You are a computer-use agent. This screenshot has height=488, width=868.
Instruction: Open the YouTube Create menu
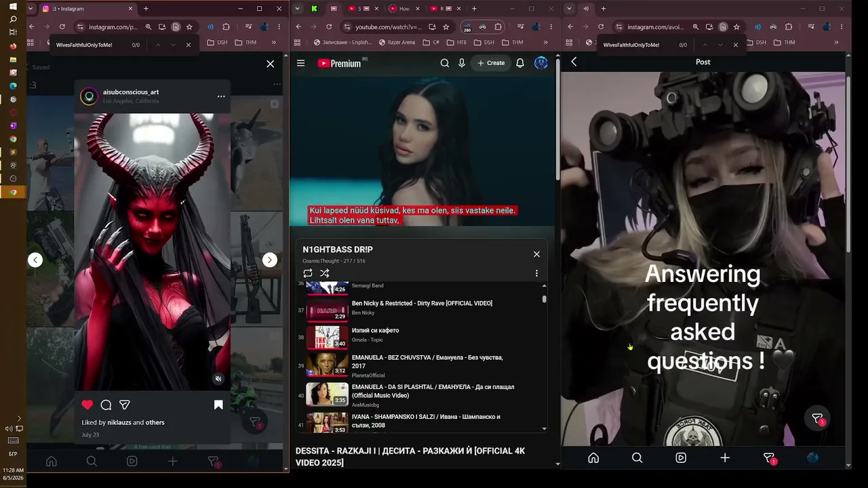click(491, 63)
